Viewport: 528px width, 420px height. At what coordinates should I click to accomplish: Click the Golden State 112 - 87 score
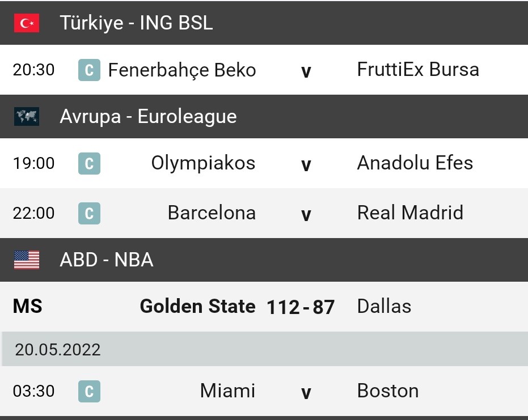pos(301,307)
